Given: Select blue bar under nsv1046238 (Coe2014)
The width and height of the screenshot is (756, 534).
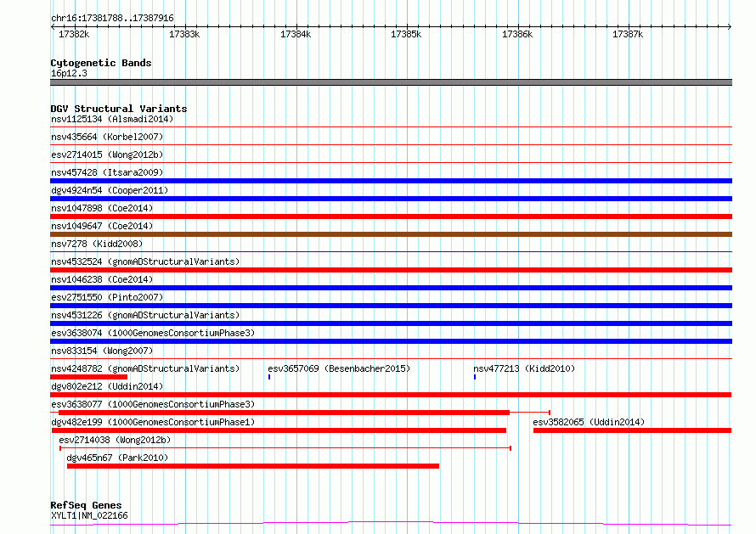Looking at the screenshot, I should [x=391, y=288].
